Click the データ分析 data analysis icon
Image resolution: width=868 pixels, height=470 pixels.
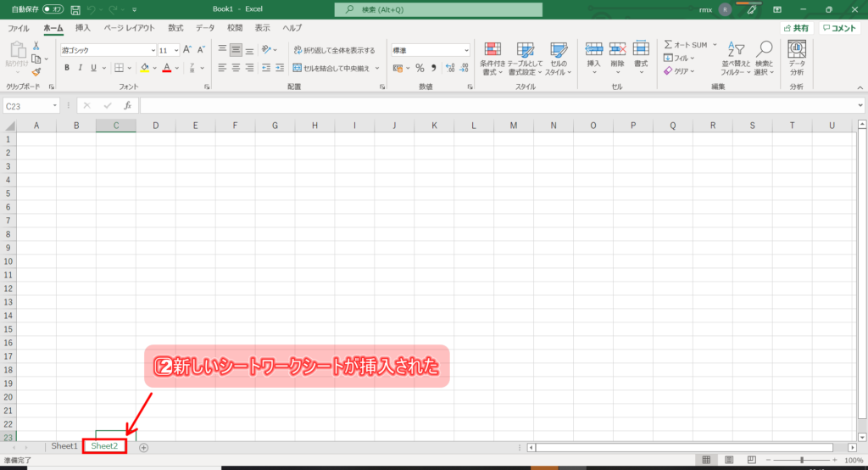(797, 58)
